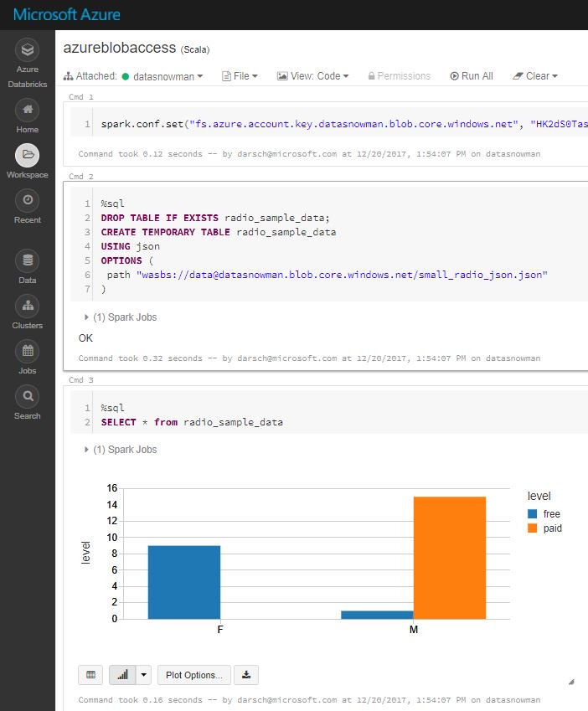Click Run All button
Viewport: 588px width, 711px height.
[472, 76]
